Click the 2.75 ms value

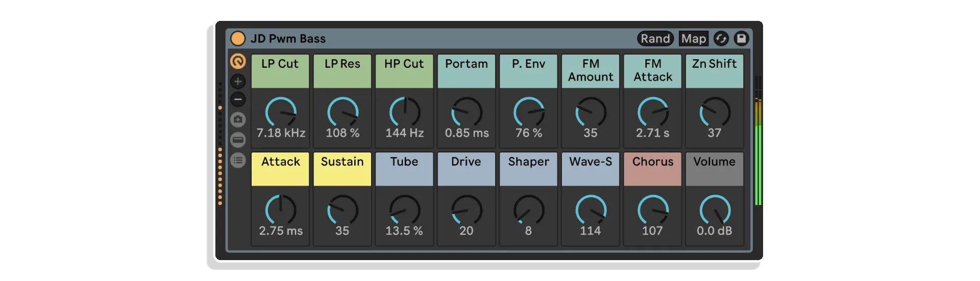[x=281, y=231]
